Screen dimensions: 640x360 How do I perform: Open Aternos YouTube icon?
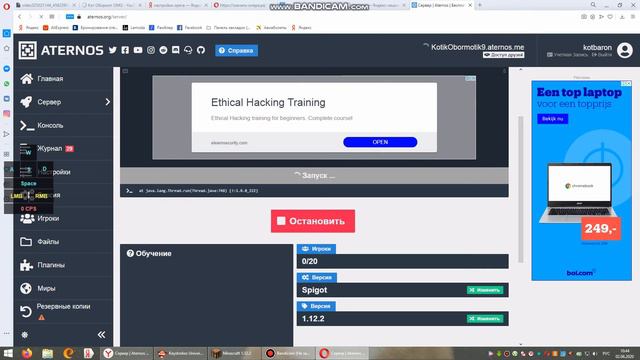tap(138, 50)
